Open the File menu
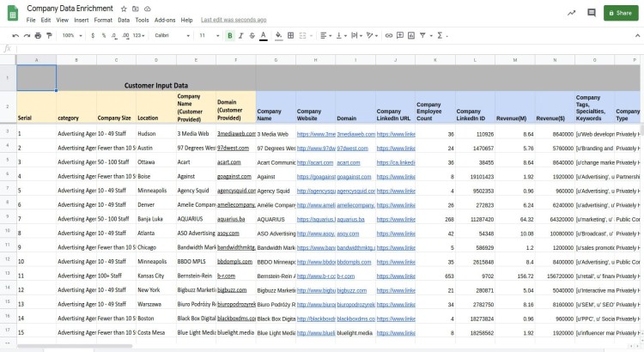Image resolution: width=644 pixels, height=352 pixels. (31, 20)
